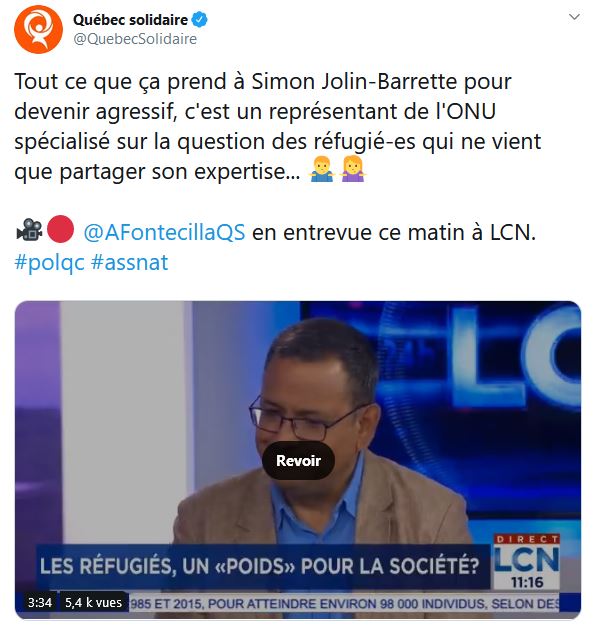The height and width of the screenshot is (629, 595).
Task: Click the 5,4 k vues view counter
Action: [94, 602]
